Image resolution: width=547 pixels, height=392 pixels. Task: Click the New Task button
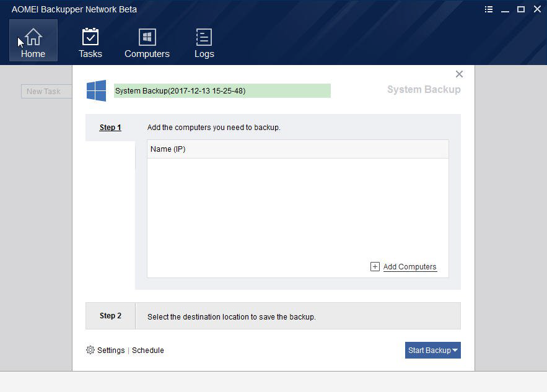(46, 92)
